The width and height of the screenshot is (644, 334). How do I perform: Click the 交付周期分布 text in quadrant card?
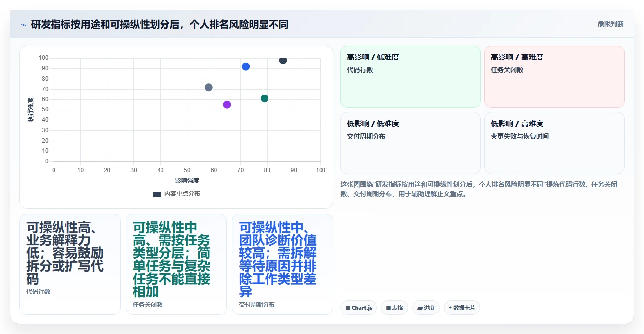[366, 137]
